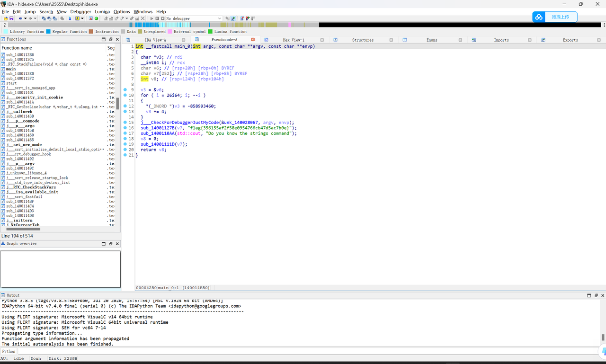The image size is (606, 364).
Task: Click the Baidu cloud upload icon
Action: (539, 17)
